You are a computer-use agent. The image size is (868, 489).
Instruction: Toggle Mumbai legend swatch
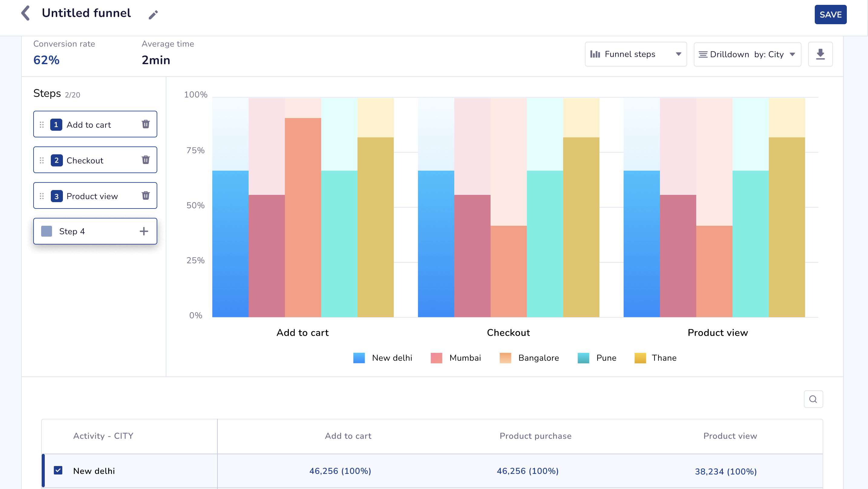436,358
